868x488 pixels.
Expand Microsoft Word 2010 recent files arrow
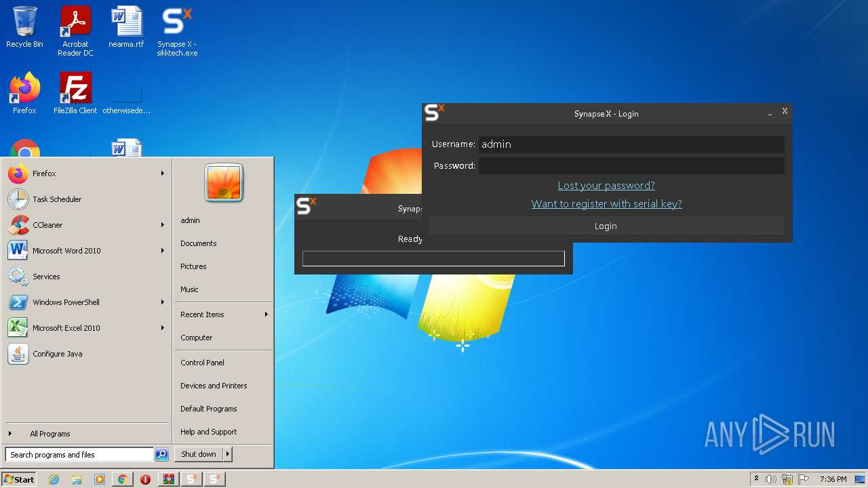pos(163,251)
